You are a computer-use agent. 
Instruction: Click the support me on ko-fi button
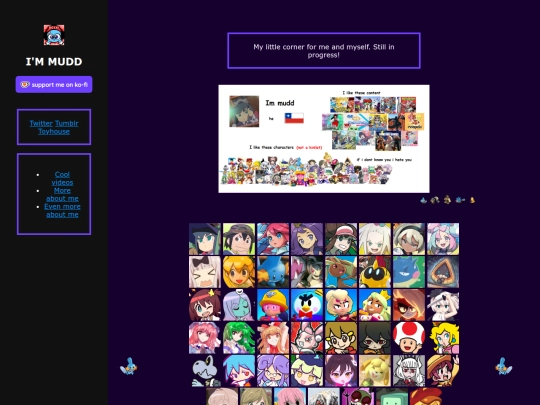click(54, 84)
